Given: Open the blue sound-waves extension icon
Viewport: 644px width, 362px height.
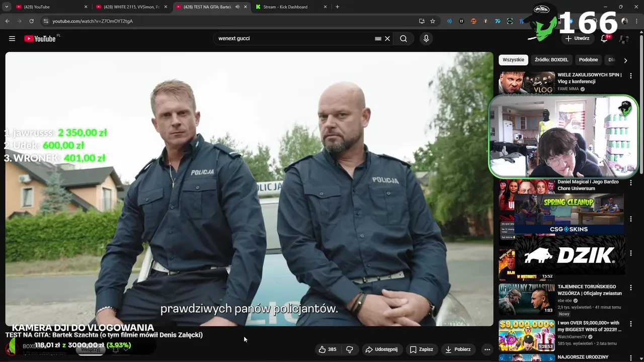Looking at the screenshot, I should (449, 21).
